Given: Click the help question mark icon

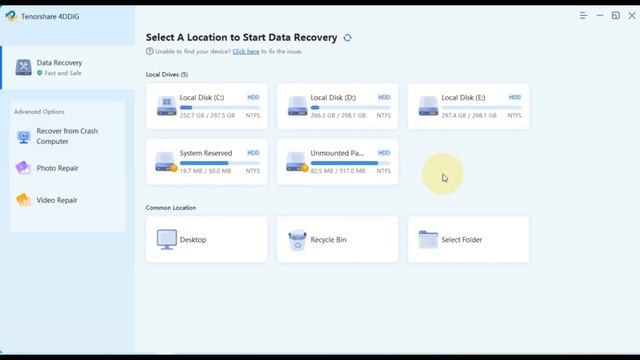Looking at the screenshot, I should [149, 51].
